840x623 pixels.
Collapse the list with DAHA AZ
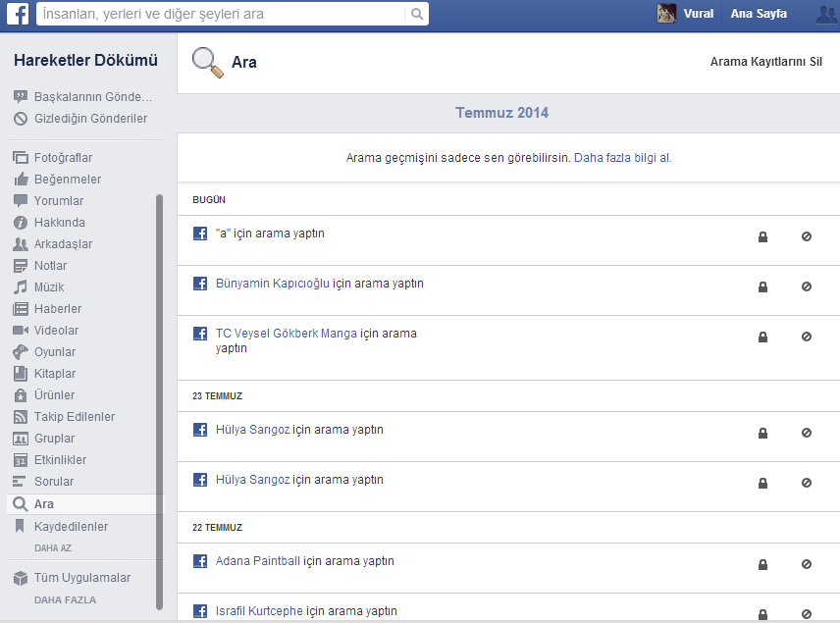coord(53,548)
